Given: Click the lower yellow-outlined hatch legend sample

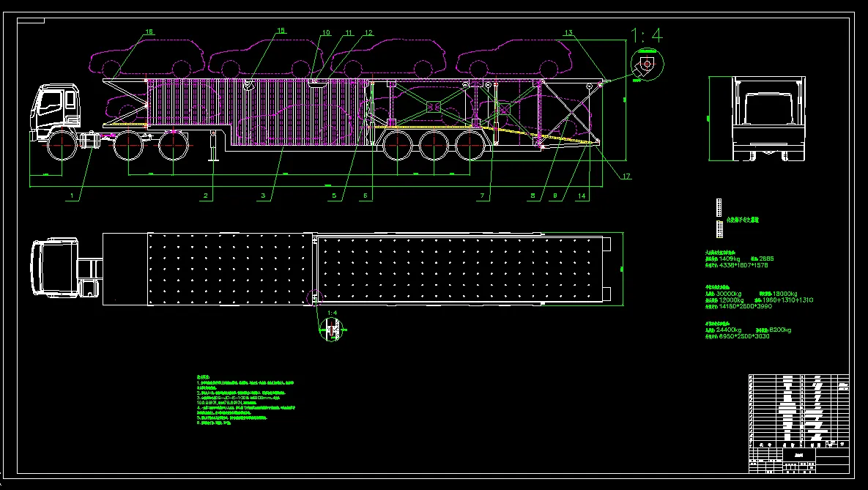Looking at the screenshot, I should pyautogui.click(x=719, y=229).
